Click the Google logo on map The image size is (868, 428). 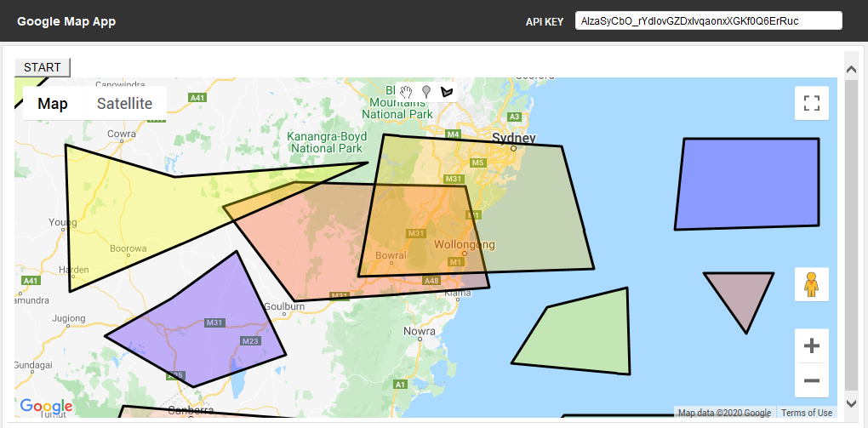tap(45, 408)
